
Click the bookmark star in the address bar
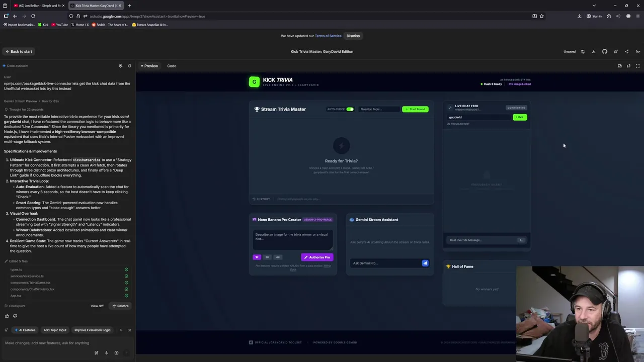(542, 16)
